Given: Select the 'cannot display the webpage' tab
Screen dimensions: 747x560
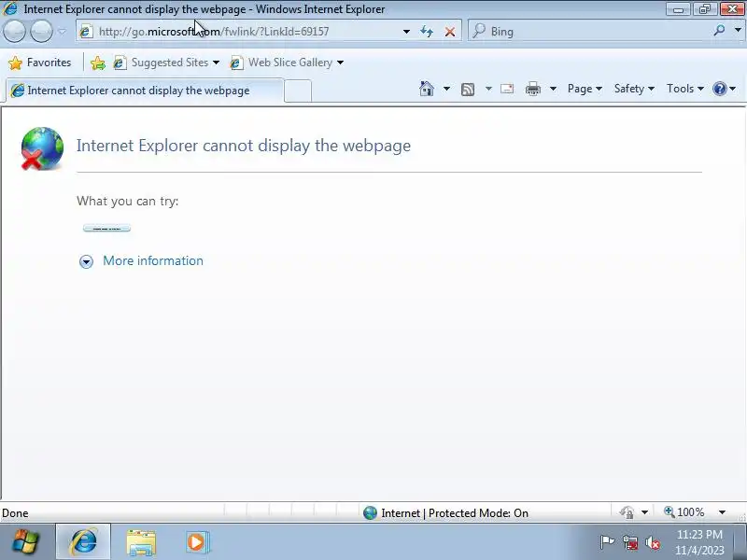Looking at the screenshot, I should pos(145,91).
